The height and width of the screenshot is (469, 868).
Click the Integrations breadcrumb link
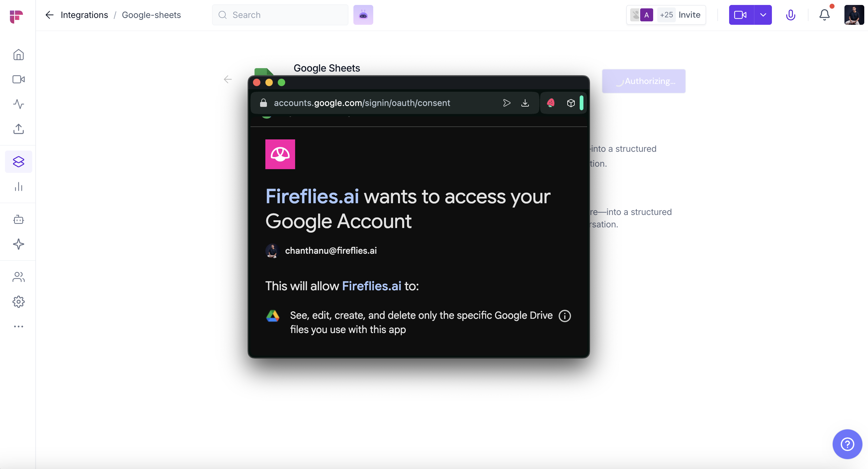coord(84,15)
